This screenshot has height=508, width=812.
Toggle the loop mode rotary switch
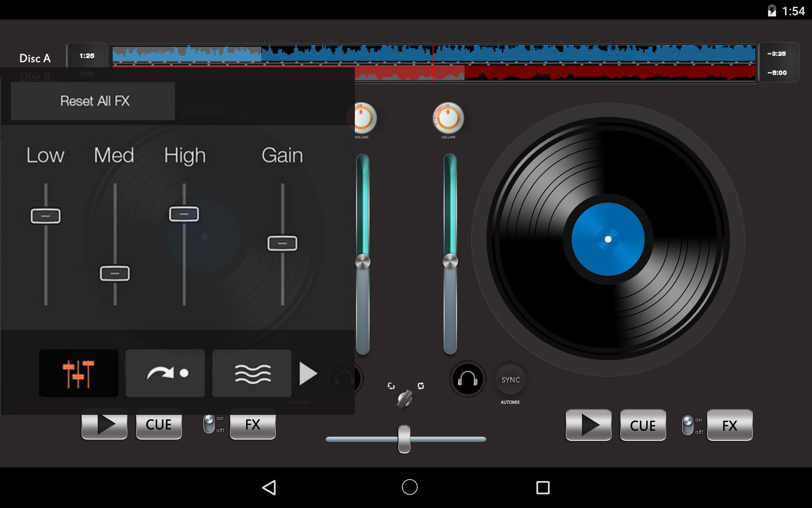[x=405, y=398]
